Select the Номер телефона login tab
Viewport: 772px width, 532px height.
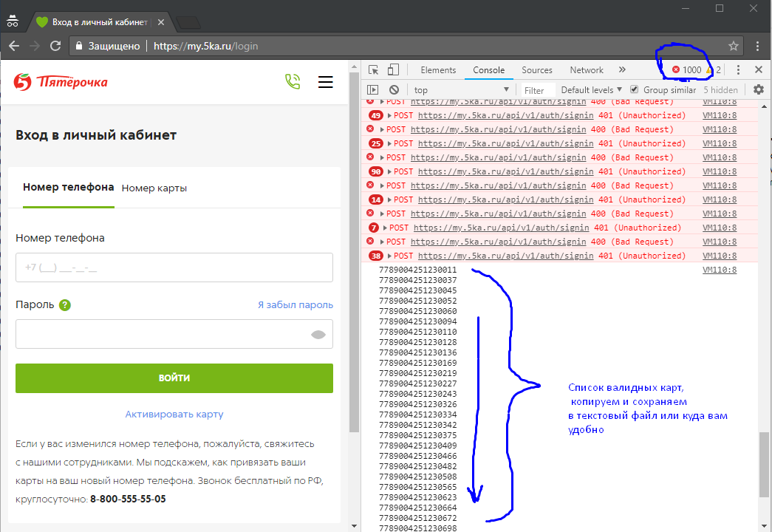69,187
